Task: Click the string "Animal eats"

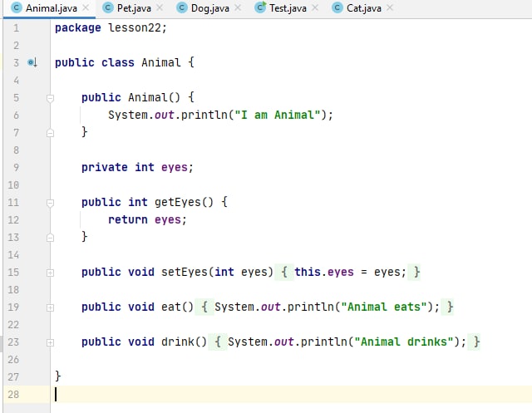Action: [x=384, y=307]
